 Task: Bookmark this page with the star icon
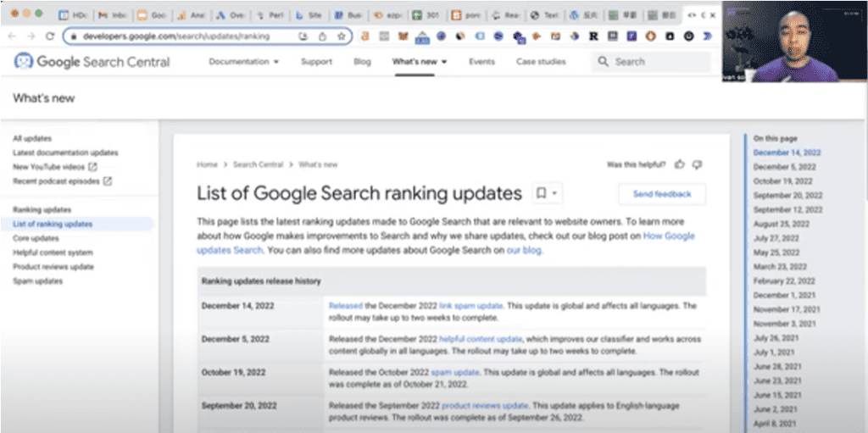point(342,36)
